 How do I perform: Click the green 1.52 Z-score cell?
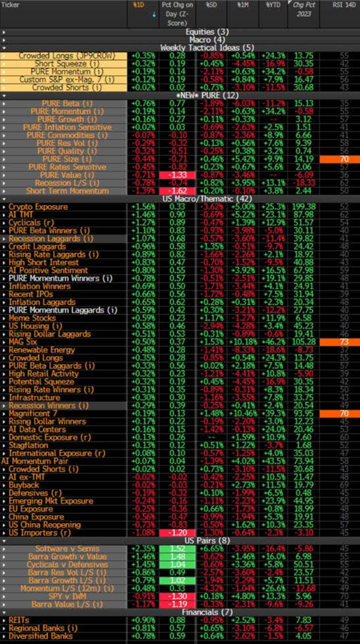pyautogui.click(x=174, y=548)
